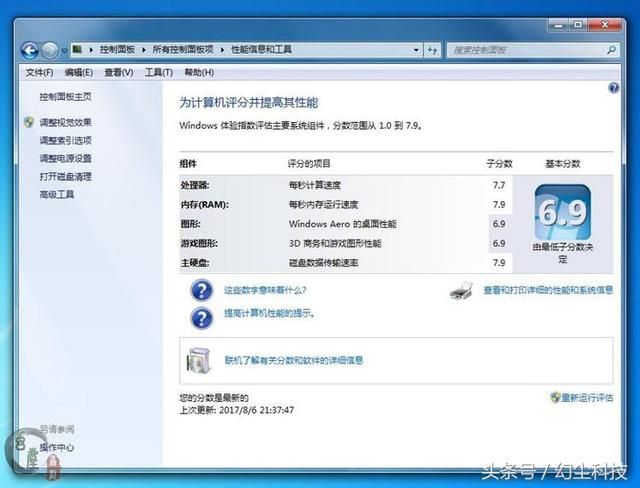Close the Control Panel window
The height and width of the screenshot is (488, 640).
(x=605, y=25)
